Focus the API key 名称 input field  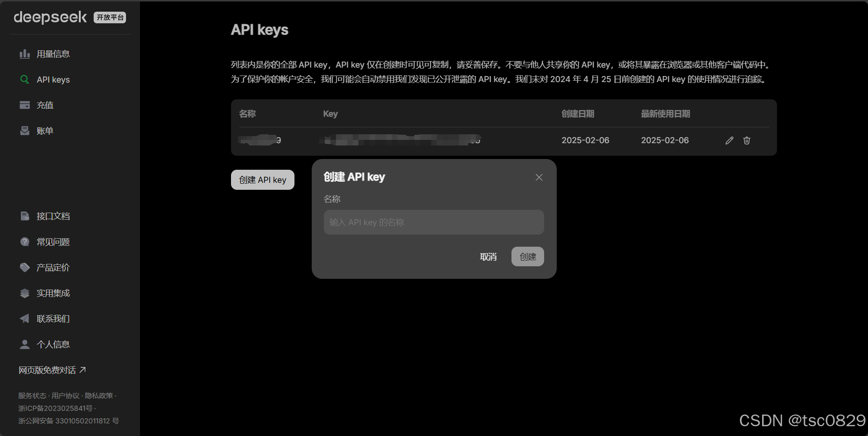tap(434, 222)
